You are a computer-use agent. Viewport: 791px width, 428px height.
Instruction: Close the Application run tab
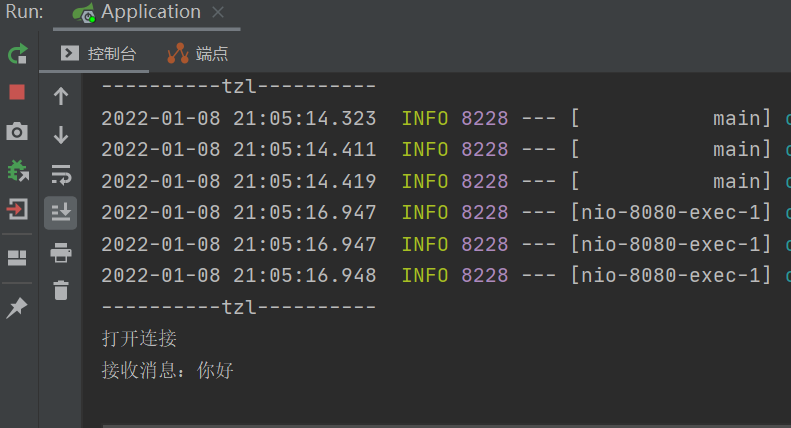218,12
